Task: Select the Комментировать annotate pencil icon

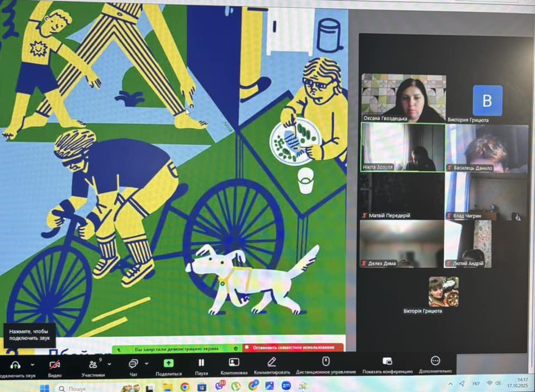Action: [x=272, y=362]
